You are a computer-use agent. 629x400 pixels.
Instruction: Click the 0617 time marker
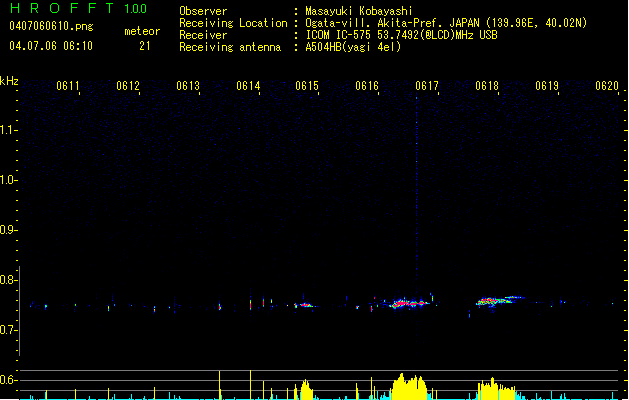point(427,86)
